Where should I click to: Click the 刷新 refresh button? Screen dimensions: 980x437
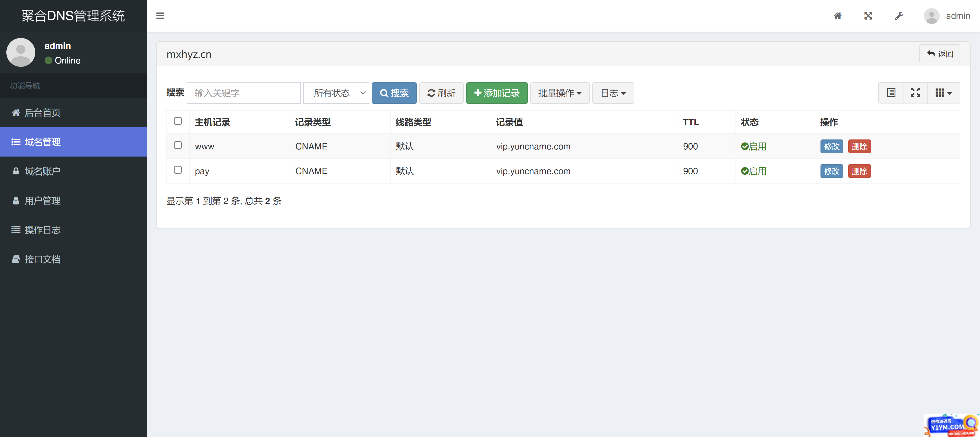pos(441,93)
